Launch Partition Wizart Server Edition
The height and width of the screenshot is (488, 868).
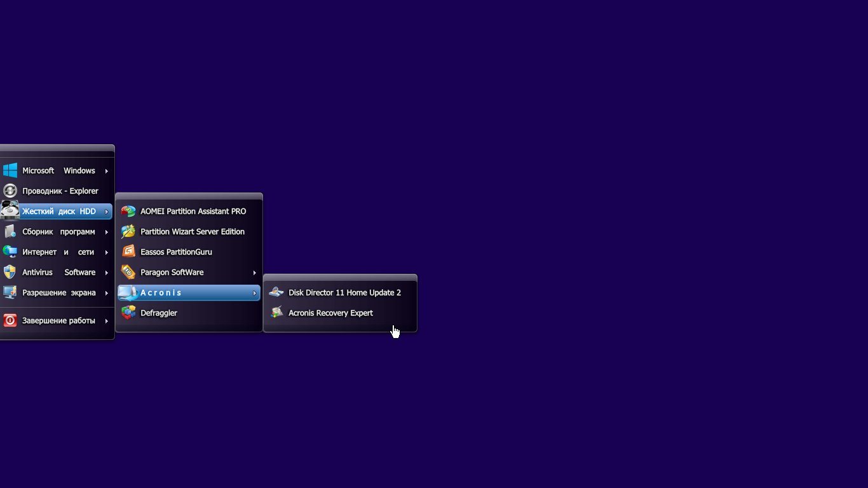pos(189,231)
